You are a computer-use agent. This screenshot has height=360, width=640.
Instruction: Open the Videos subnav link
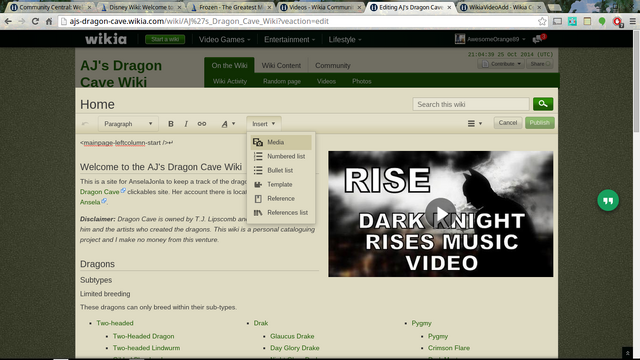(x=326, y=81)
